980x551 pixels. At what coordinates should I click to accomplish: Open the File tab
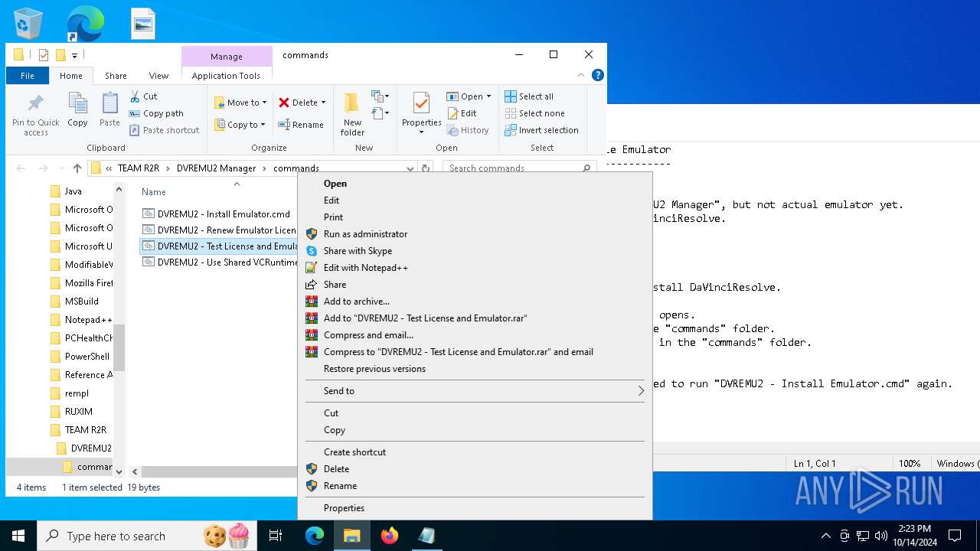28,76
